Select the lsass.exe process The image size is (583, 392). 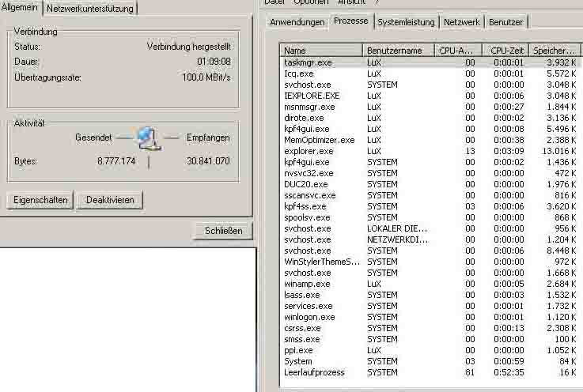(430, 295)
